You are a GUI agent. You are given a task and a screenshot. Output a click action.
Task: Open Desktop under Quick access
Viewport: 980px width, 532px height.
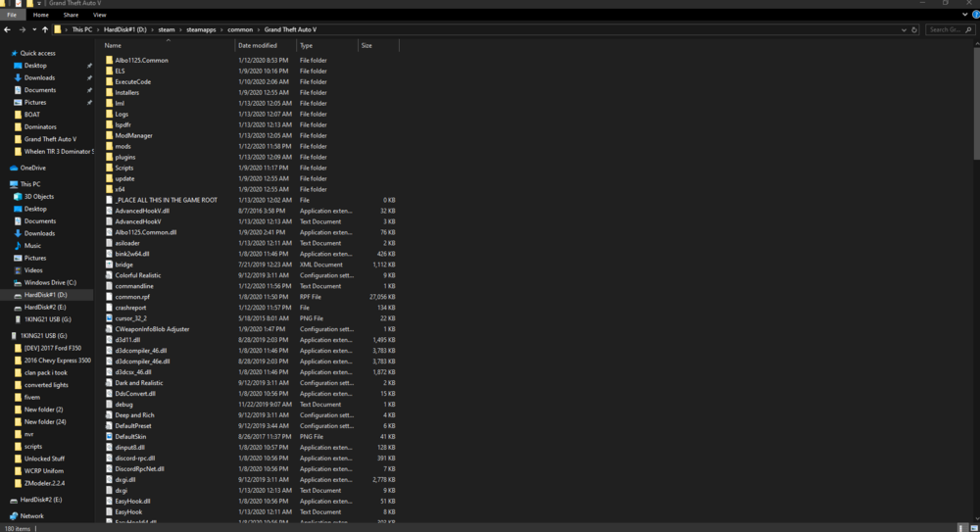(x=35, y=66)
